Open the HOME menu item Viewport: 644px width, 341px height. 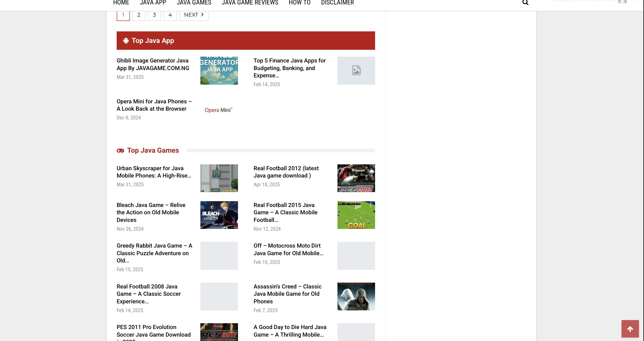121,3
